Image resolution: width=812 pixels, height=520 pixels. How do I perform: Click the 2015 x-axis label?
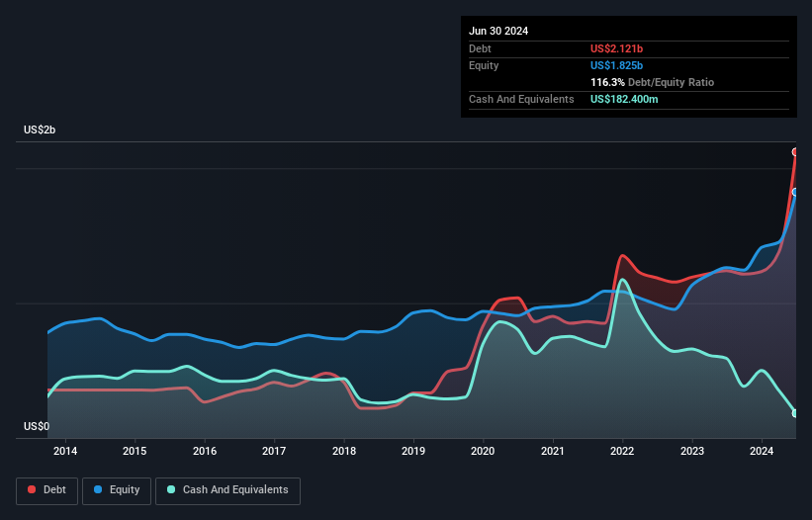(135, 451)
